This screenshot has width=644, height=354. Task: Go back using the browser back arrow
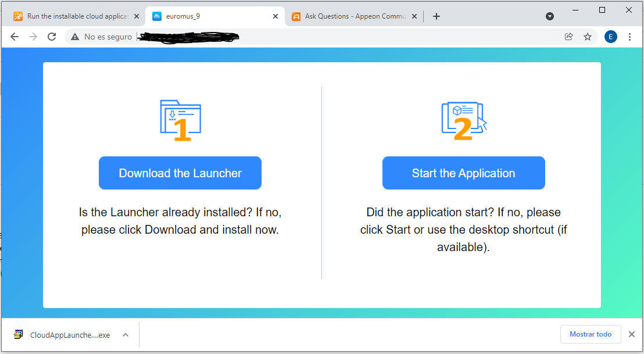coord(15,37)
